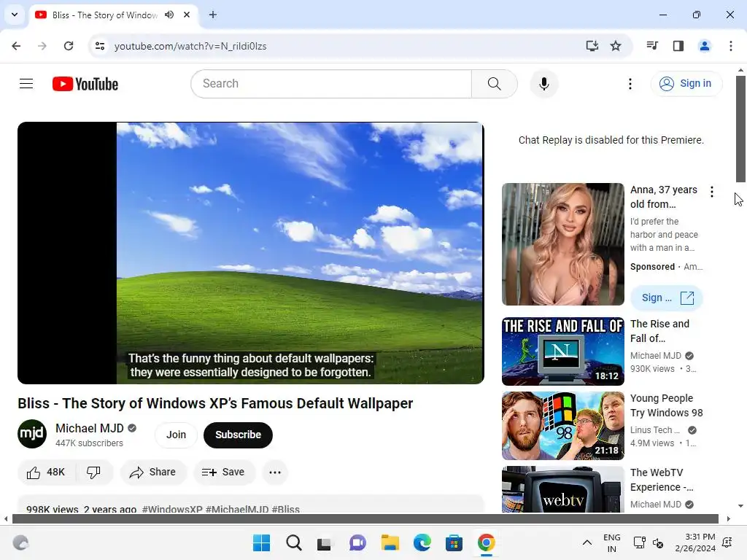
Task: Reload the current page
Action: tap(69, 46)
